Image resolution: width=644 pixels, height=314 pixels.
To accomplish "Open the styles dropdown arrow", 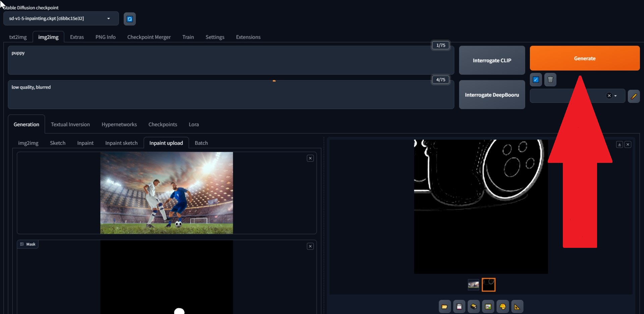I will (615, 96).
